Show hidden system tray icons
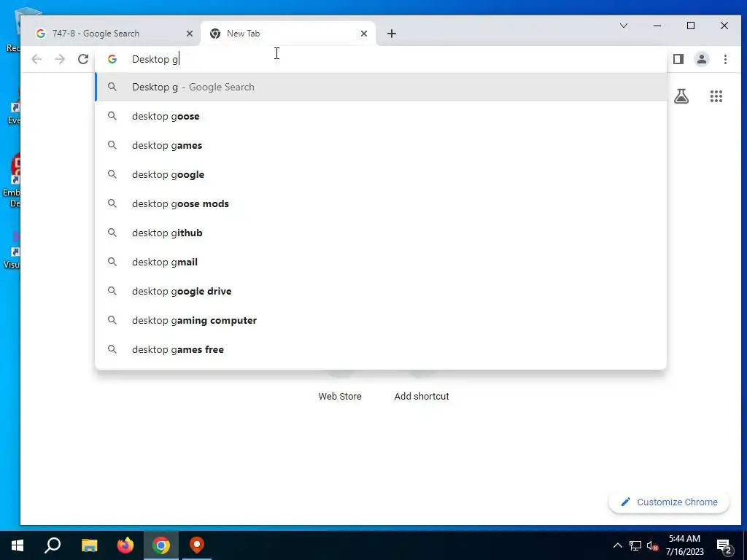 coord(617,545)
